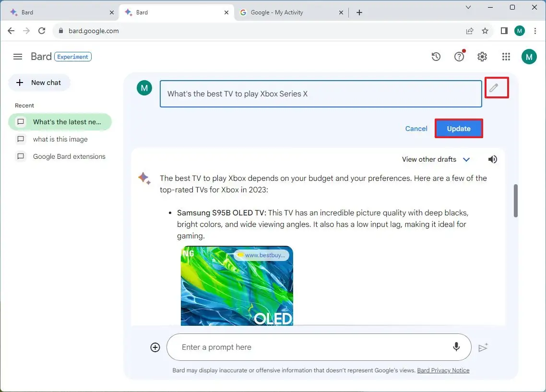The height and width of the screenshot is (392, 546).
Task: Toggle the speaker to hear the response
Action: (x=492, y=159)
